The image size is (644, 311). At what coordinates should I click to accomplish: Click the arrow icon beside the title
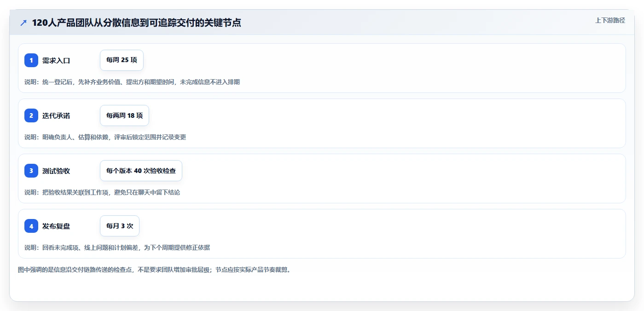[23, 23]
